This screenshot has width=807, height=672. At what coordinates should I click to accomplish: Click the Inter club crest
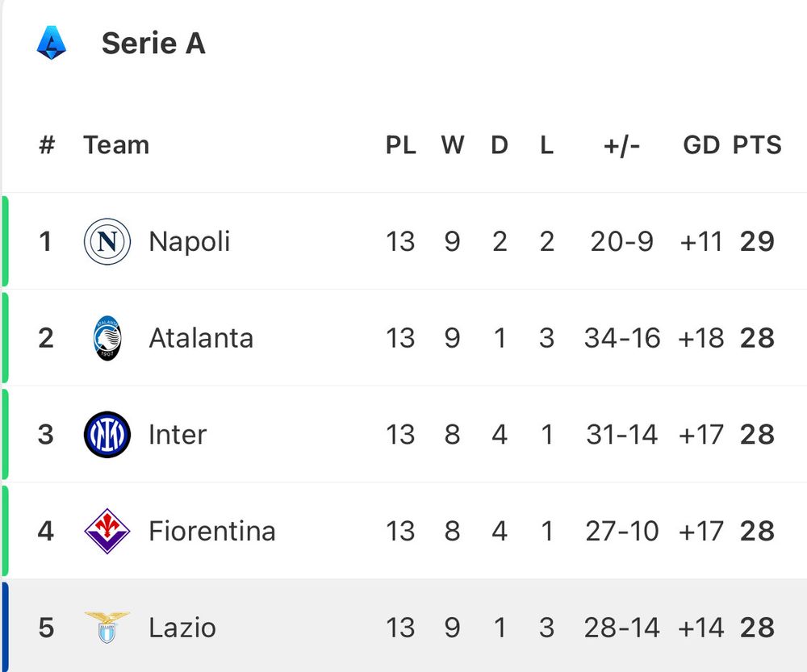[x=107, y=435]
